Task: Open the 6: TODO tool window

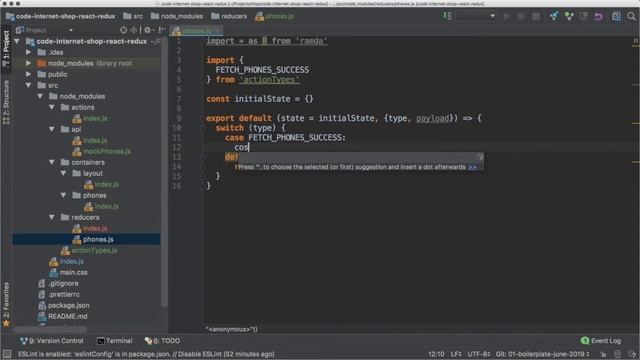Action: coord(162,341)
